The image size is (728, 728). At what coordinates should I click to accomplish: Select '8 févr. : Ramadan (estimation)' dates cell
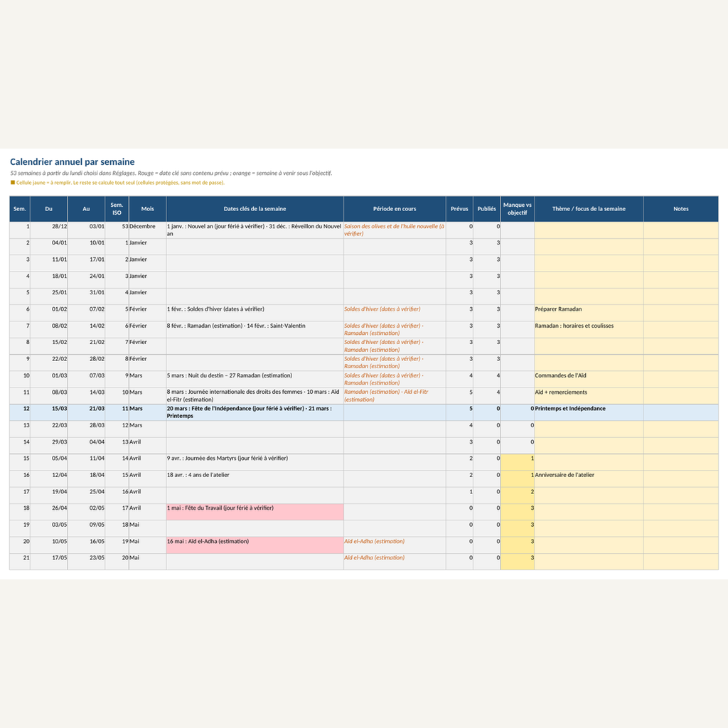255,329
